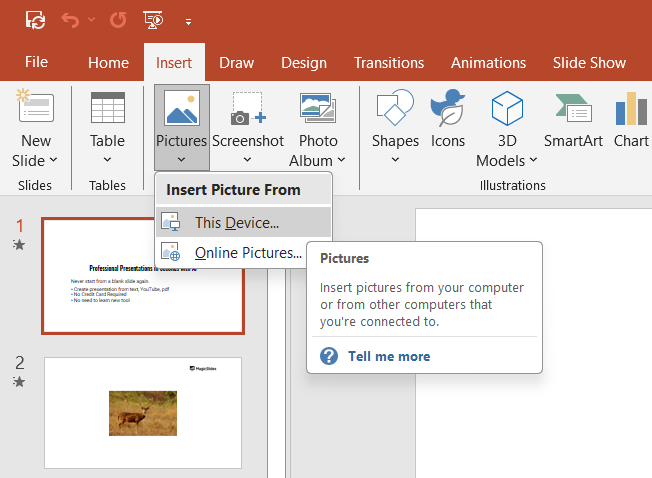Select slide 1 thumbnail
The height and width of the screenshot is (478, 652).
pyautogui.click(x=143, y=276)
